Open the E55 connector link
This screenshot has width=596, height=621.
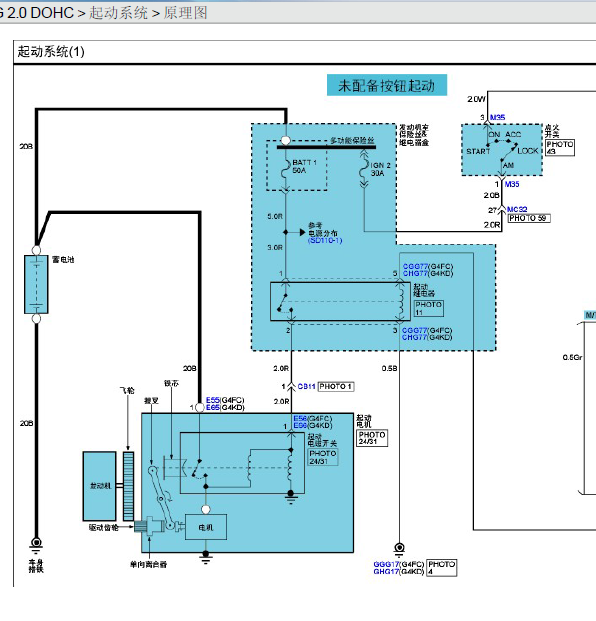(212, 400)
